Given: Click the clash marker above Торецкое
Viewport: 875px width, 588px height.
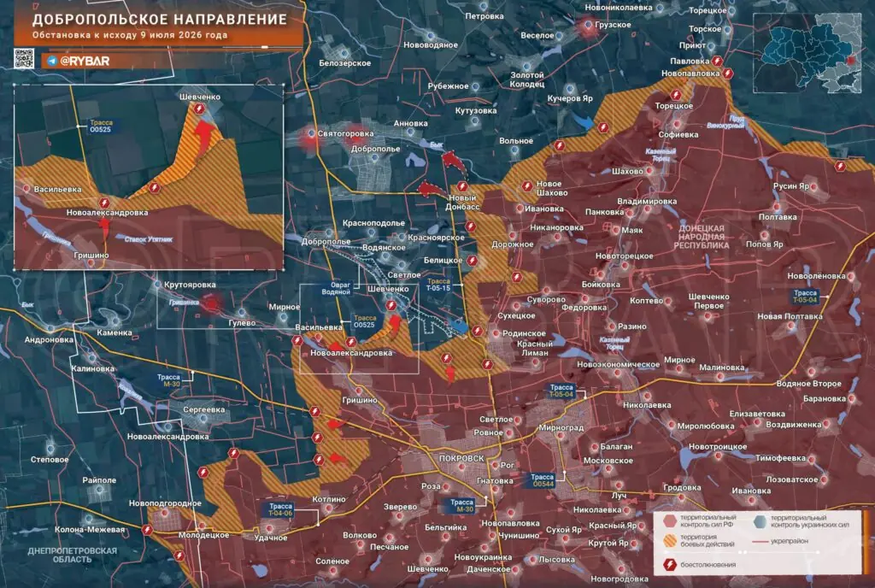Looking at the screenshot, I should tap(675, 95).
